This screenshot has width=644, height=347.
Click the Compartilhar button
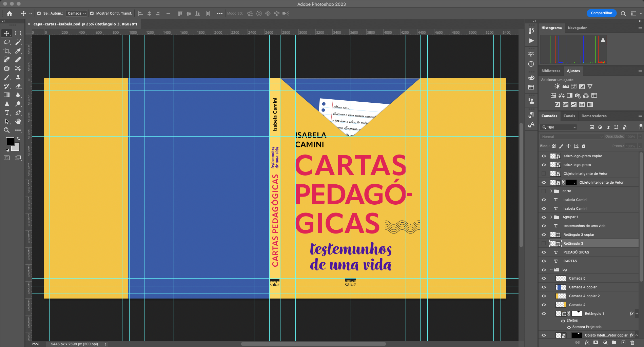click(x=601, y=13)
